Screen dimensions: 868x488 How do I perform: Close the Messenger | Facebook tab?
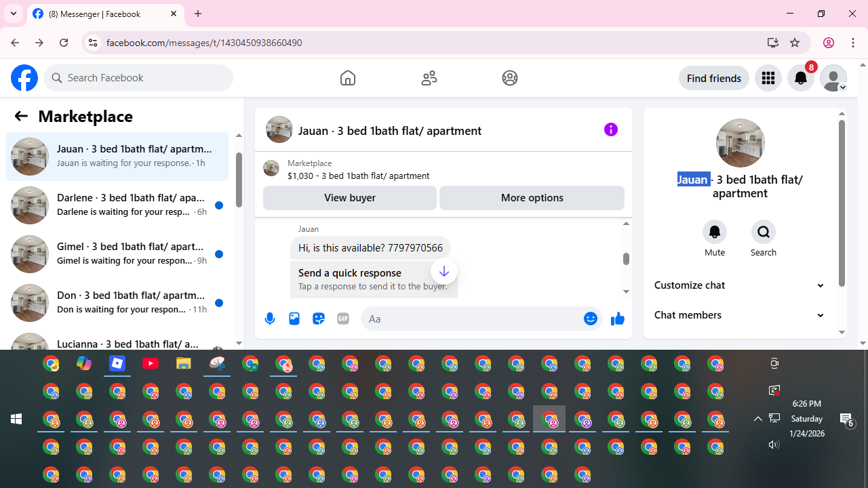pyautogui.click(x=174, y=14)
